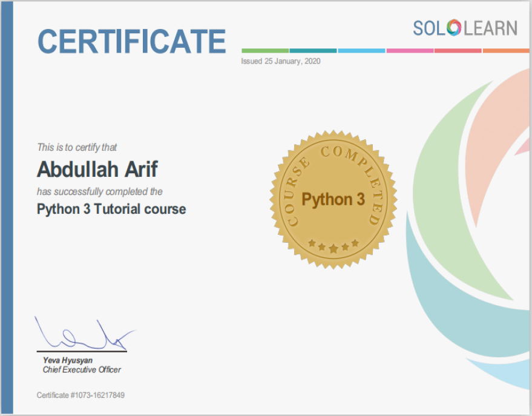Select the name 'Abdullah Arif'
Screen dimensions: 532x416
(x=97, y=169)
